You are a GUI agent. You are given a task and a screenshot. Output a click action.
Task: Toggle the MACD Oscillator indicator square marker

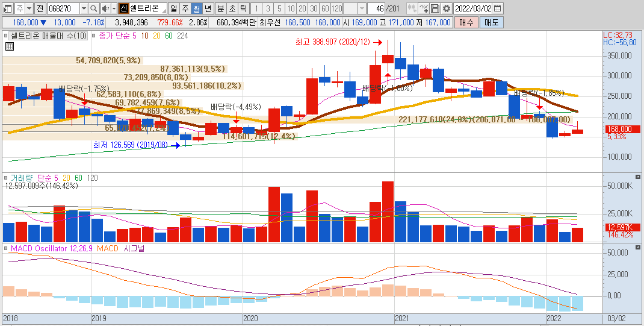(6, 249)
